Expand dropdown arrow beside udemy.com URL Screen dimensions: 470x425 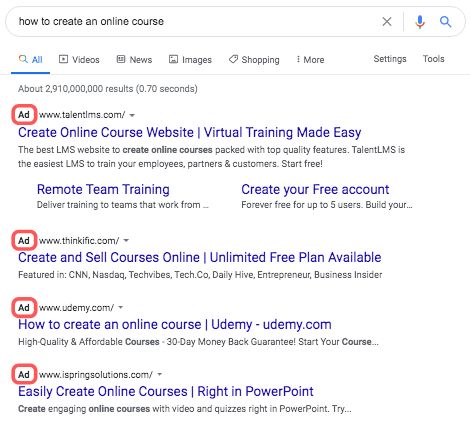(x=121, y=307)
